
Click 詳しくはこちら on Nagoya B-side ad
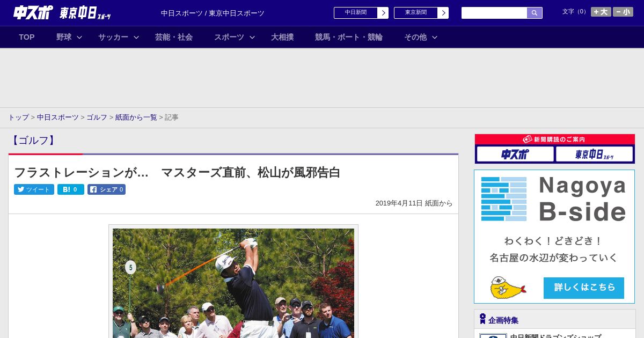[x=584, y=288]
